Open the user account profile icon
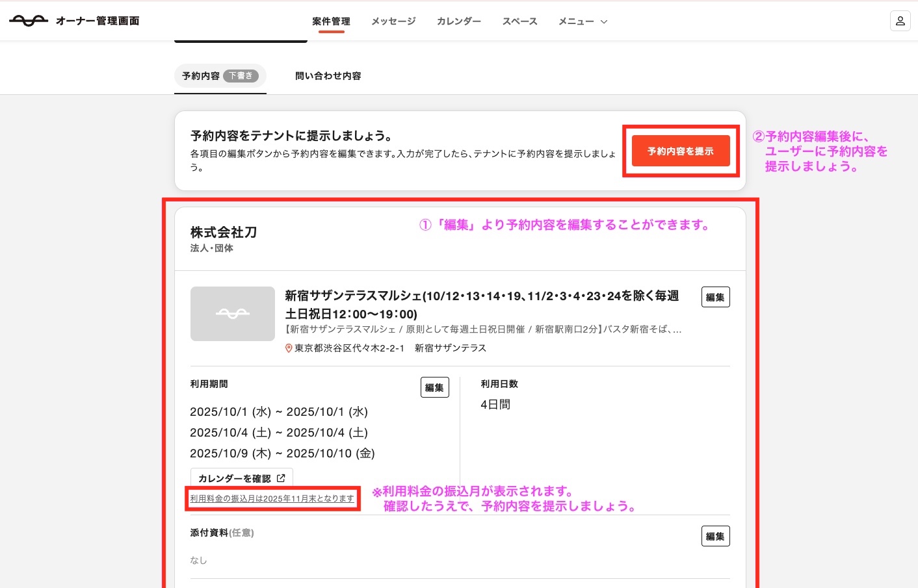Image resolution: width=918 pixels, height=588 pixels. 900,21
